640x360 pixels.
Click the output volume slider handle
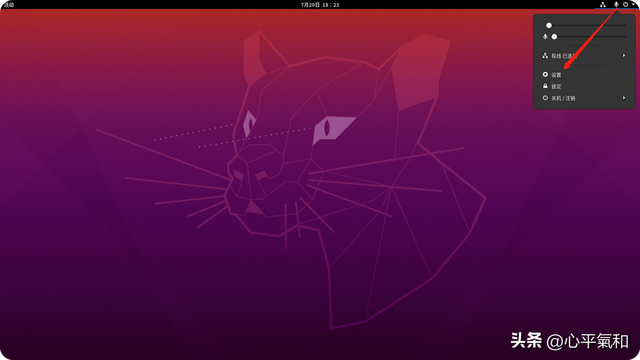click(549, 25)
